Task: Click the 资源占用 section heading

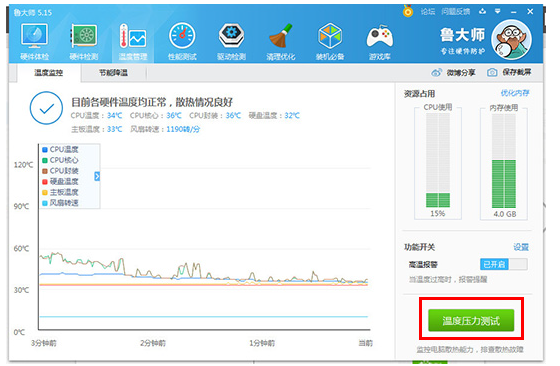Action: point(419,94)
